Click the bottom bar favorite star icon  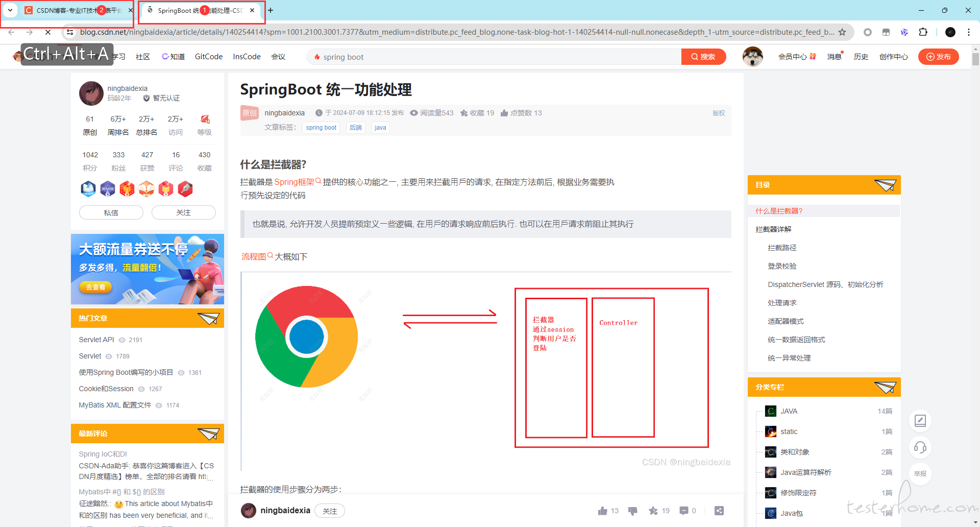pyautogui.click(x=653, y=511)
